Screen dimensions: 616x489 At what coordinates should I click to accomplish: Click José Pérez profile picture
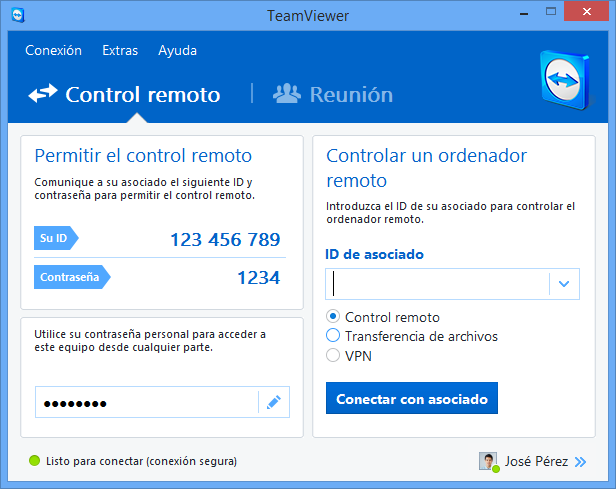point(488,461)
